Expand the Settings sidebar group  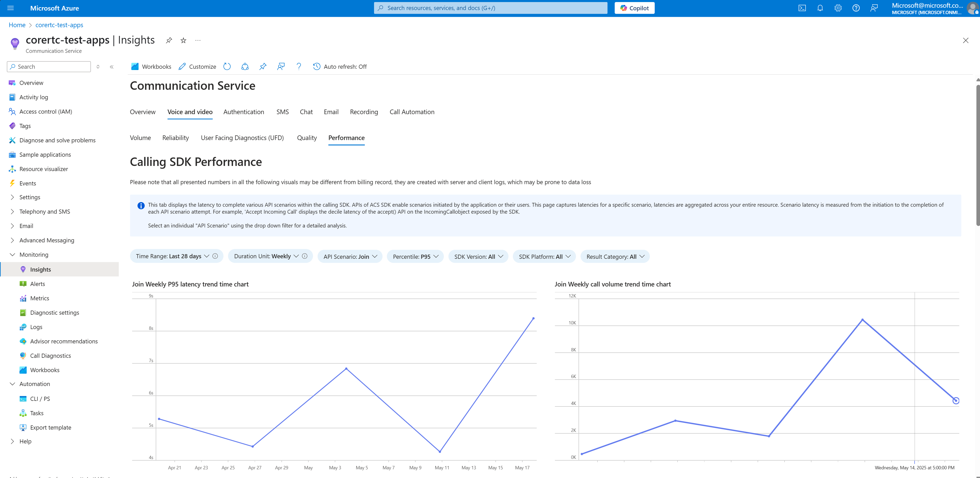[x=12, y=197]
